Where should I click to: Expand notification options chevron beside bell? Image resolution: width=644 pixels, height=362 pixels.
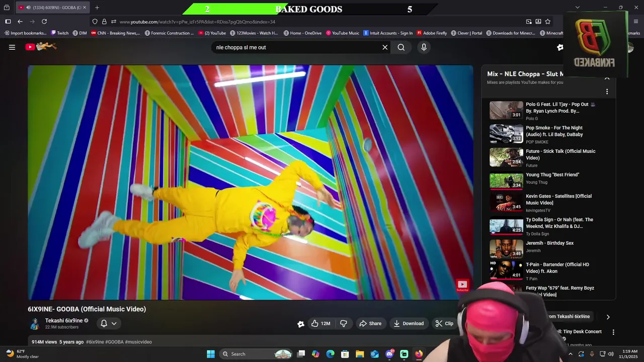[x=114, y=323]
